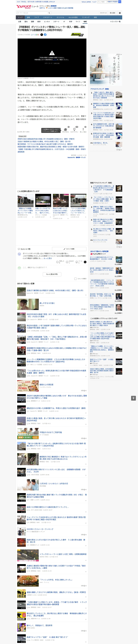Open thumbnail of 大型トラックのダブルタイヤ article
The image size is (138, 644).
[x=43, y=200]
